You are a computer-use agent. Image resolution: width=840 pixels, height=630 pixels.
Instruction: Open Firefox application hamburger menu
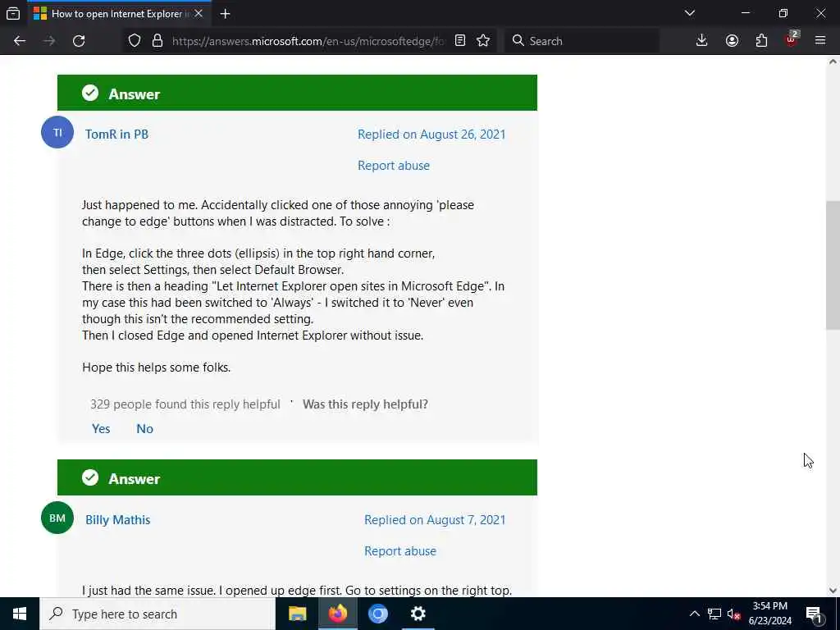click(820, 41)
